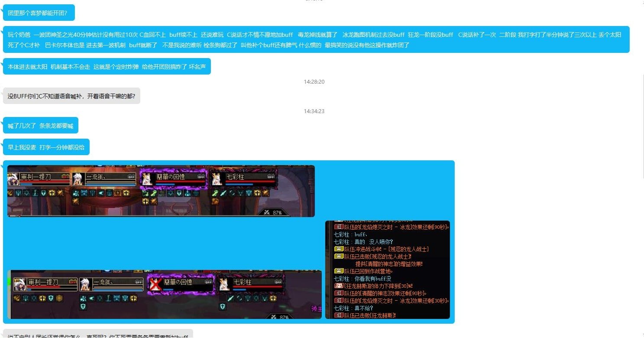Viewport: 644px width, 338px height.
Task: Click log line "队伍冲进战斗中! - [残忍的龙人战士]"
Action: (x=381, y=249)
